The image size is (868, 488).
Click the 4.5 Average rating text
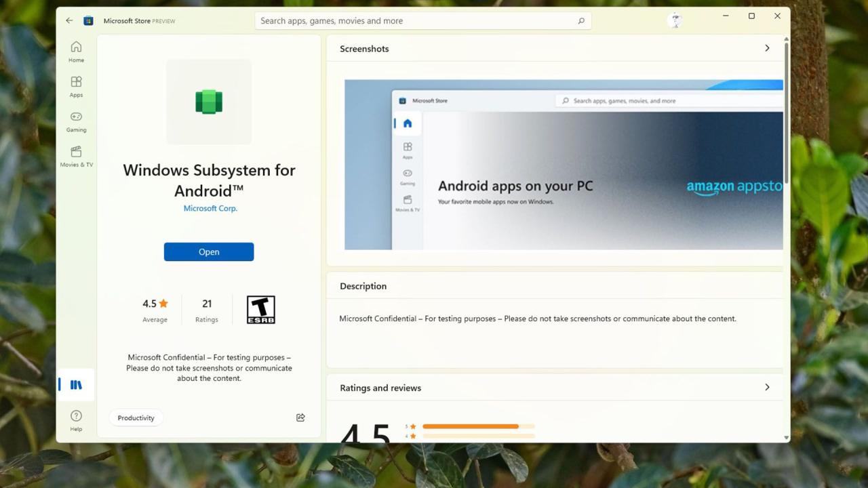click(155, 310)
